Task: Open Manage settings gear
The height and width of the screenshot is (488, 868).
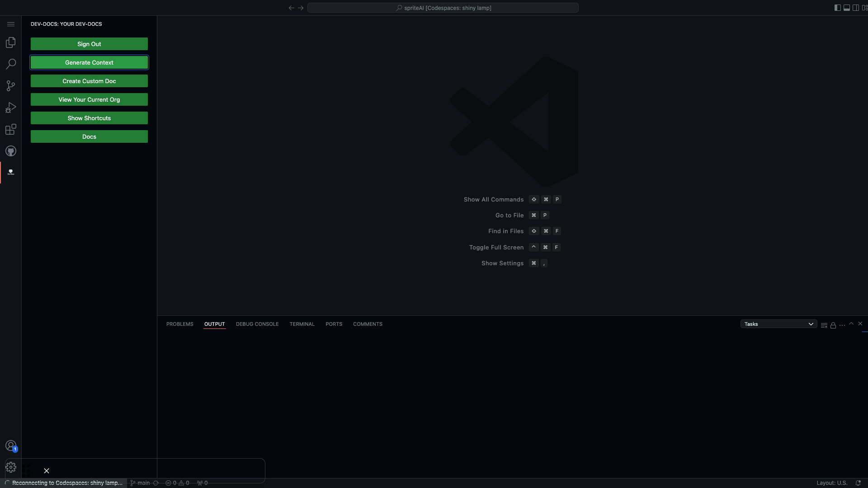Action: [11, 467]
